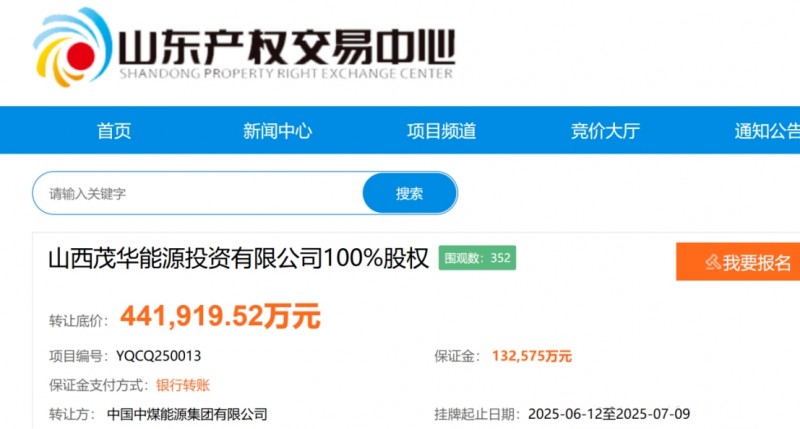Click the 银行转账 payment method text

tap(183, 385)
